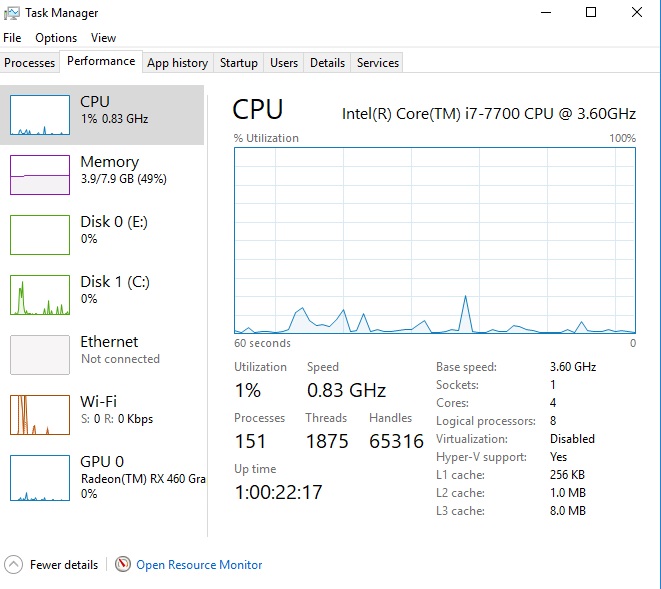Click the Resource Monitor gauge icon
The image size is (661, 589).
click(x=123, y=565)
